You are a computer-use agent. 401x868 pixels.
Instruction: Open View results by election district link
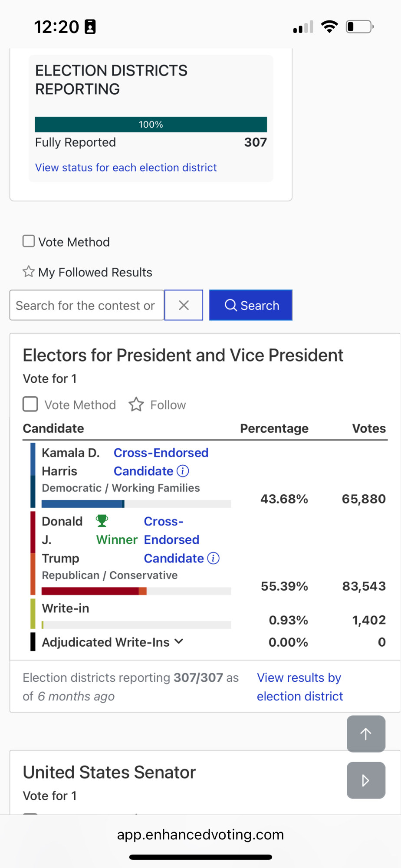point(300,687)
